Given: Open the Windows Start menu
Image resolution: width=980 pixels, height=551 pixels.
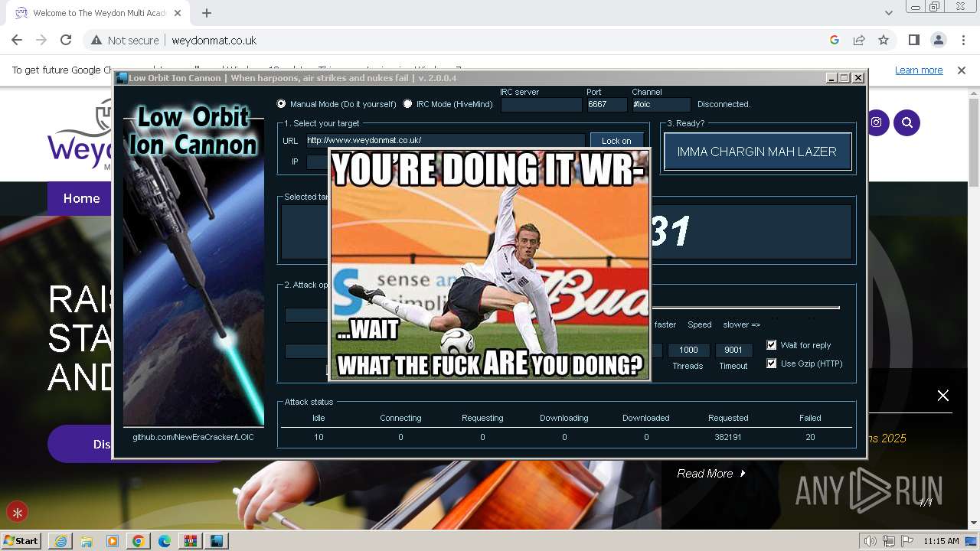Looking at the screenshot, I should pyautogui.click(x=21, y=540).
